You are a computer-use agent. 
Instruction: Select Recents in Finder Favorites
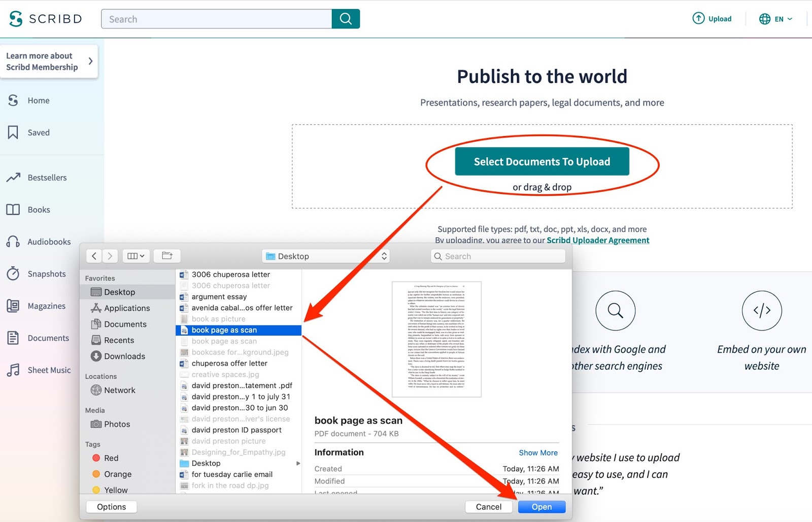[x=127, y=340]
